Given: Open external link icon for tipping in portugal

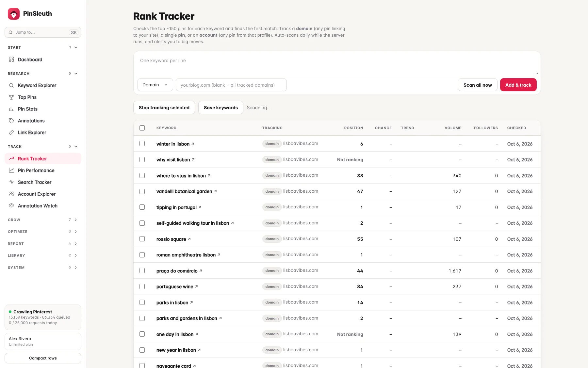Looking at the screenshot, I should (x=200, y=207).
